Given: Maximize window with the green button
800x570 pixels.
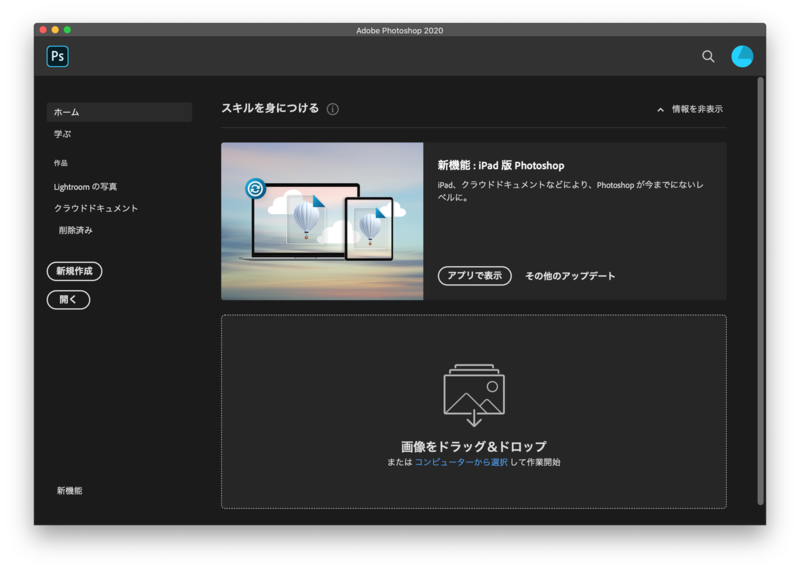Looking at the screenshot, I should 67,30.
